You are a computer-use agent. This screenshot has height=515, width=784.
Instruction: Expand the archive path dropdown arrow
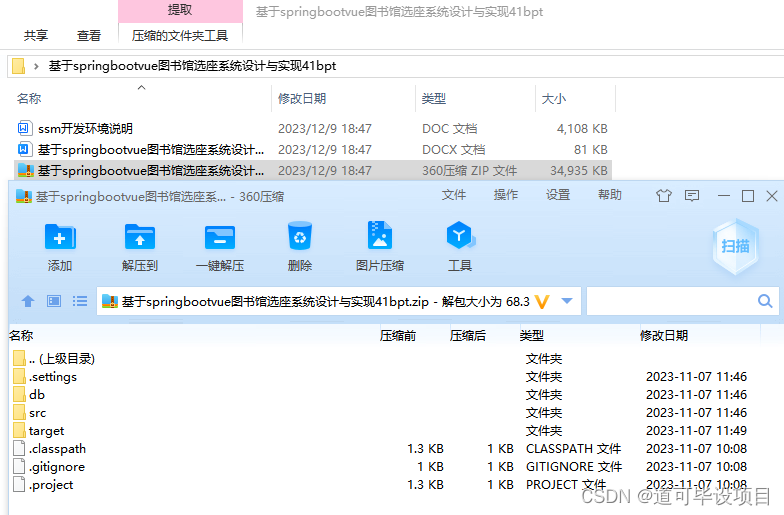pyautogui.click(x=567, y=301)
